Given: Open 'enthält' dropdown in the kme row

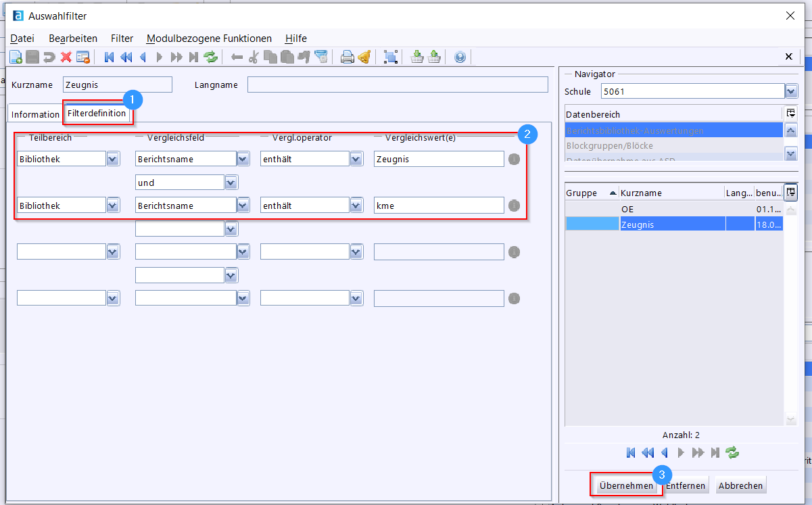Looking at the screenshot, I should coord(356,206).
